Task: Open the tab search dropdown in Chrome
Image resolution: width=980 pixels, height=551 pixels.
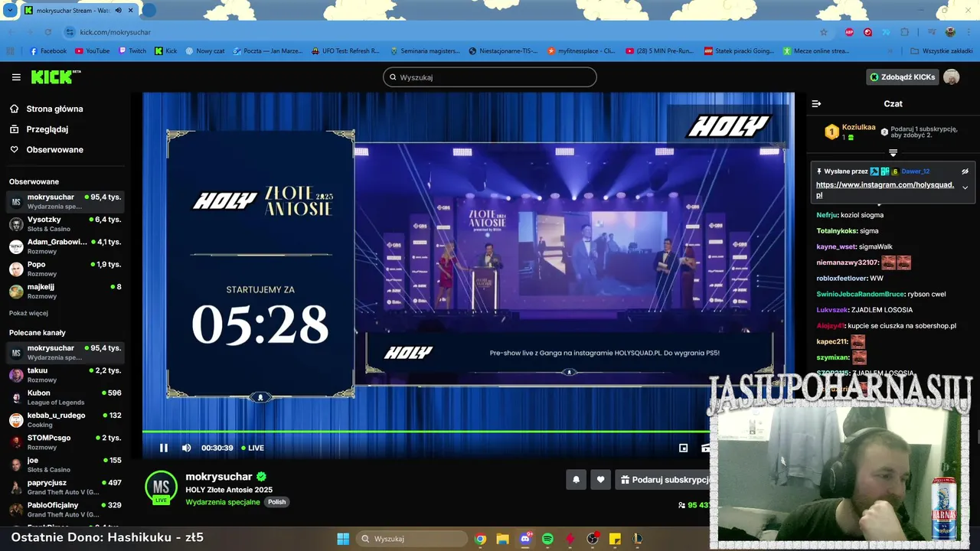Action: 10,11
